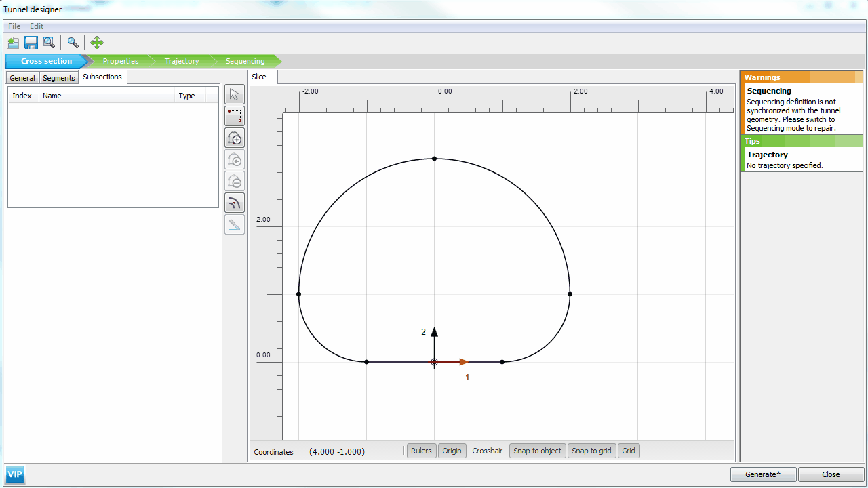Open the File menu
Viewport: 868px width, 488px height.
(14, 26)
